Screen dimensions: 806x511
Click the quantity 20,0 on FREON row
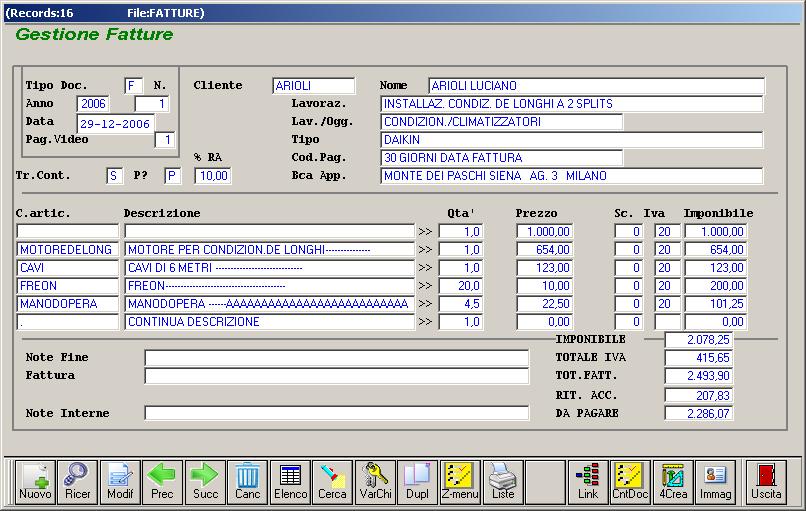[461, 286]
